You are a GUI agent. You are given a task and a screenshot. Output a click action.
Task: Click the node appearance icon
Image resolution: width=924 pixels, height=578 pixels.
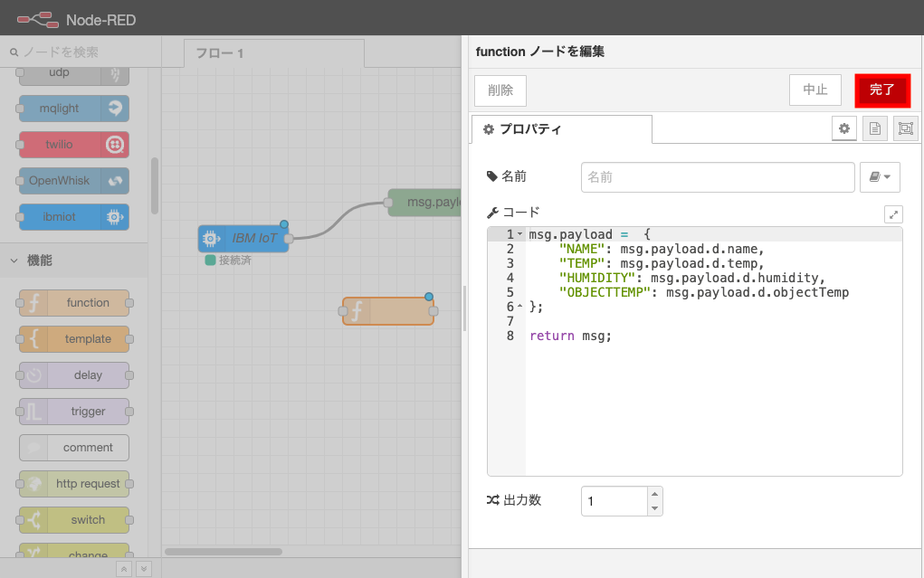pyautogui.click(x=905, y=128)
